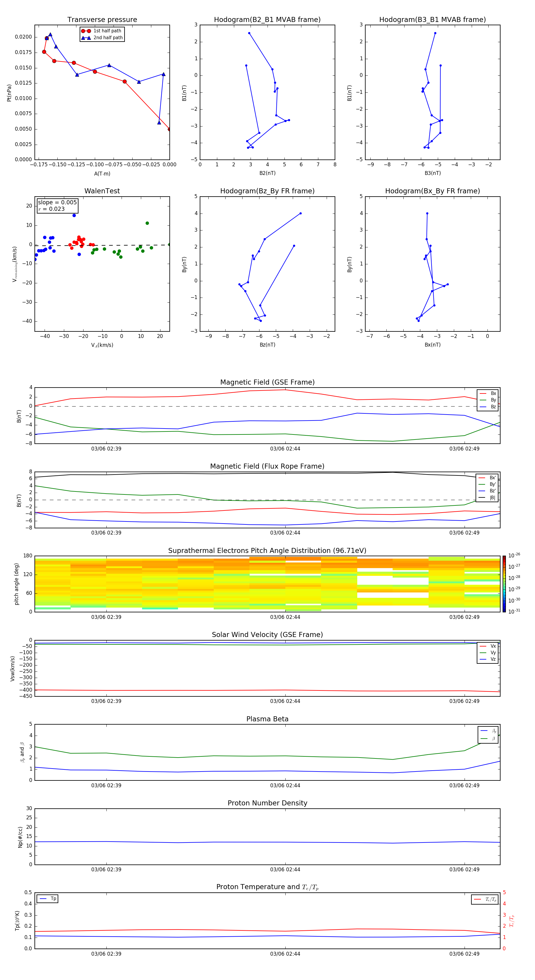Click the 'Np(#/cc)' axis label
Image resolution: width=535 pixels, height=980 pixels.
[x=20, y=837]
